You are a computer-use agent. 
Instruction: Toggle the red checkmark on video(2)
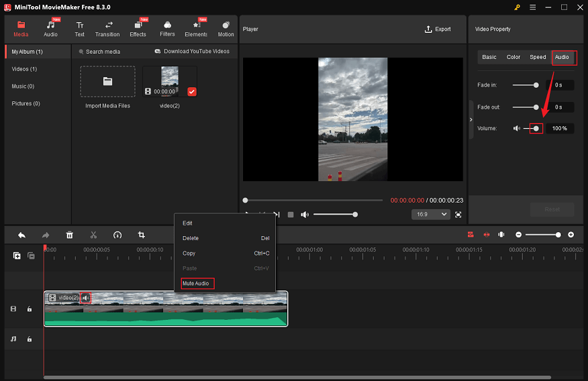point(191,92)
